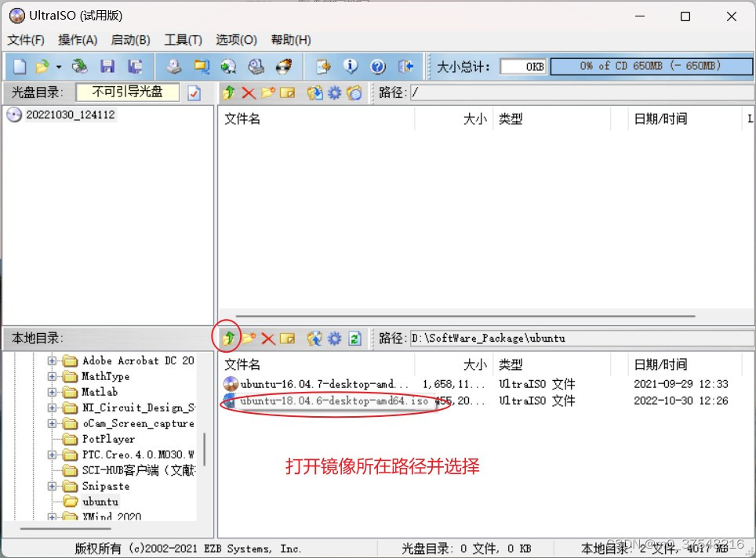Click the Mount to virtual drive icon

click(x=256, y=67)
